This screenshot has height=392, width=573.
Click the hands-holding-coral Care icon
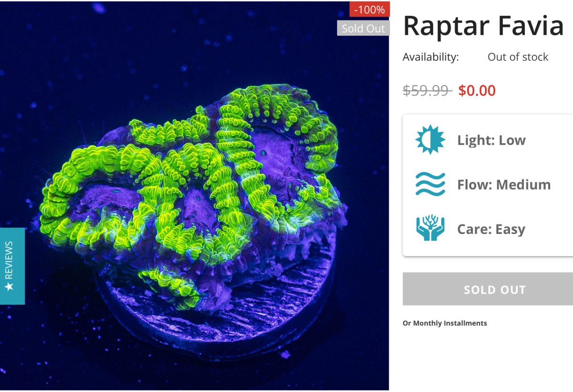pos(430,228)
